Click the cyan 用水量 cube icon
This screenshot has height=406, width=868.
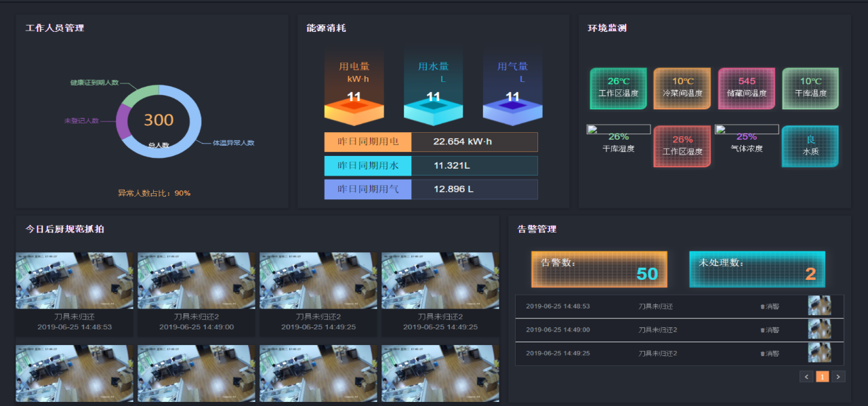coord(433,108)
